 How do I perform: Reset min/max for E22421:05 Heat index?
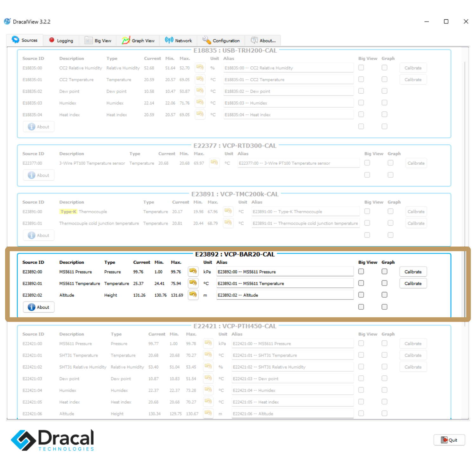[208, 402]
